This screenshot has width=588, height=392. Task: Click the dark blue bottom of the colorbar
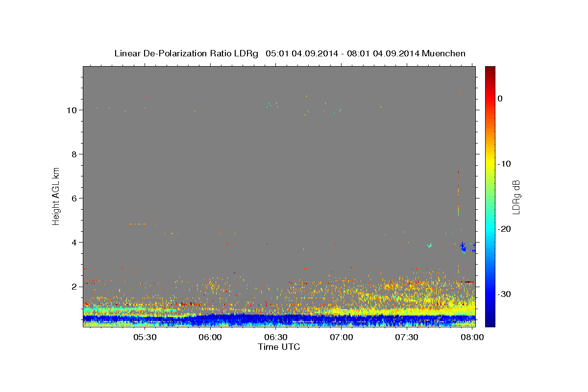(490, 321)
